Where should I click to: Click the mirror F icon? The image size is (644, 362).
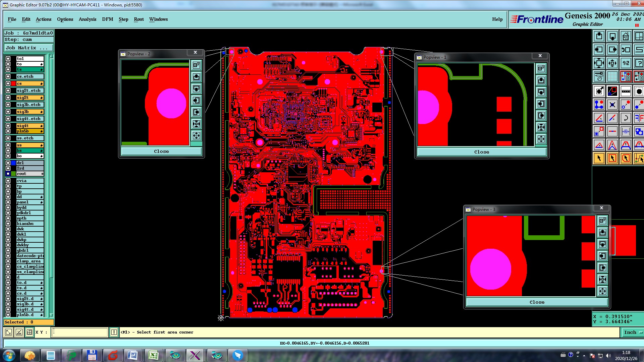(639, 118)
